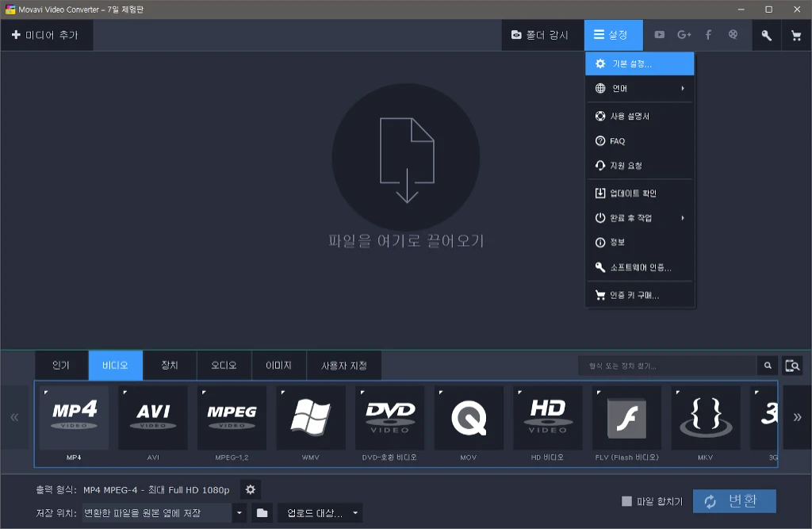Expand MKV presets via its corner arrow
The image size is (812, 529).
click(678, 393)
